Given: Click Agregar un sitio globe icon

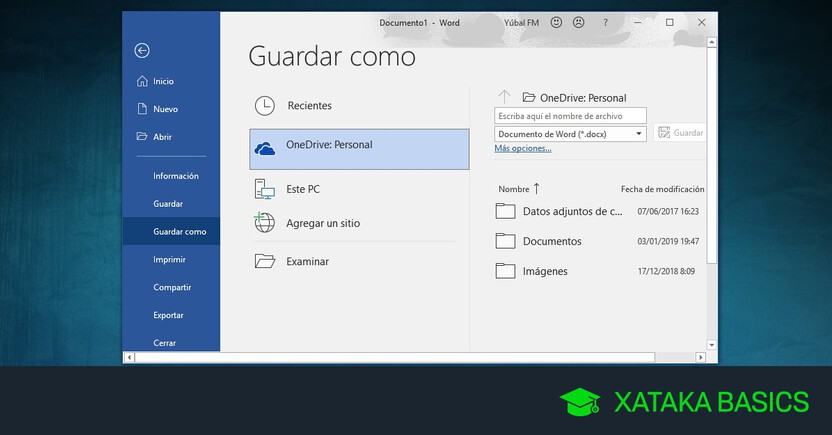Looking at the screenshot, I should tap(265, 223).
